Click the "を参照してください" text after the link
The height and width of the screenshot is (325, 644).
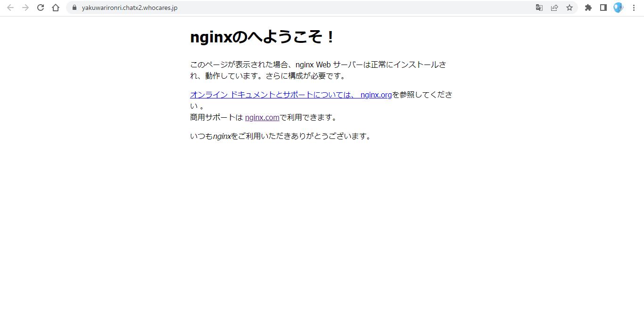[421, 95]
